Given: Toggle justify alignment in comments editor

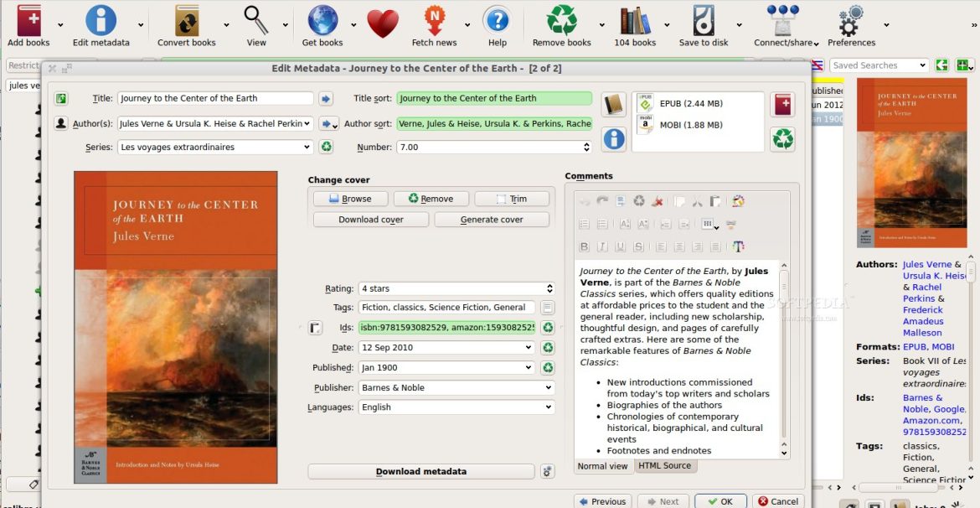Looking at the screenshot, I should (x=715, y=246).
